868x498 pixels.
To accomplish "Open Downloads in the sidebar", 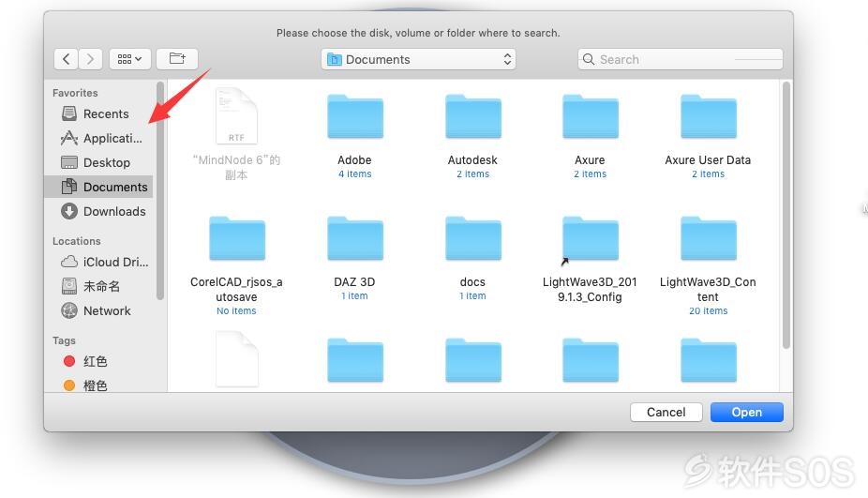I will coord(98,211).
